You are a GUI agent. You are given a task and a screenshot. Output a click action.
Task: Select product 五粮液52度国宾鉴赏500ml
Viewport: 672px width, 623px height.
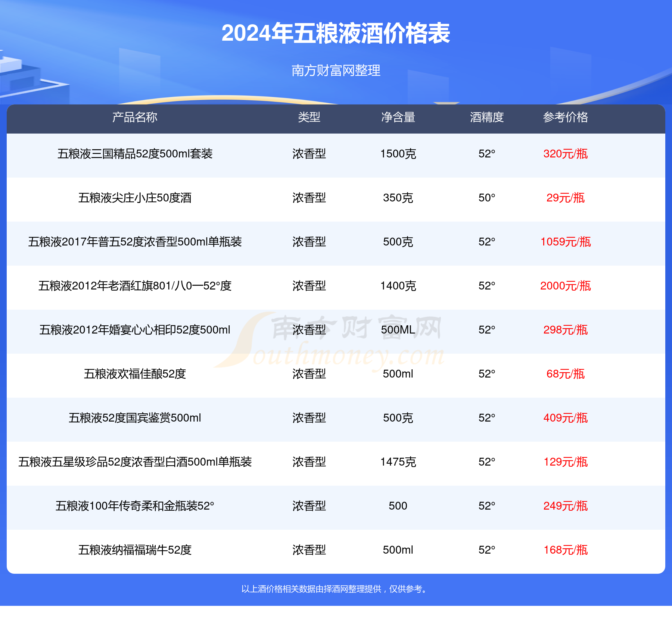tap(135, 418)
